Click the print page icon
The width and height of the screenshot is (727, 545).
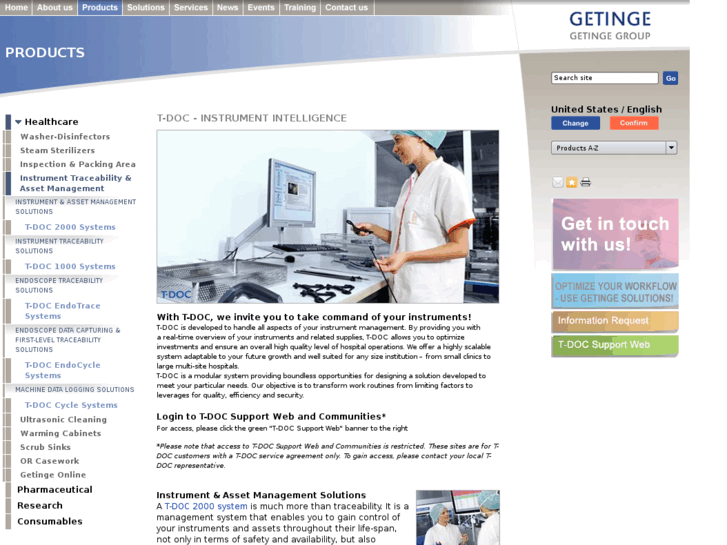pyautogui.click(x=586, y=182)
